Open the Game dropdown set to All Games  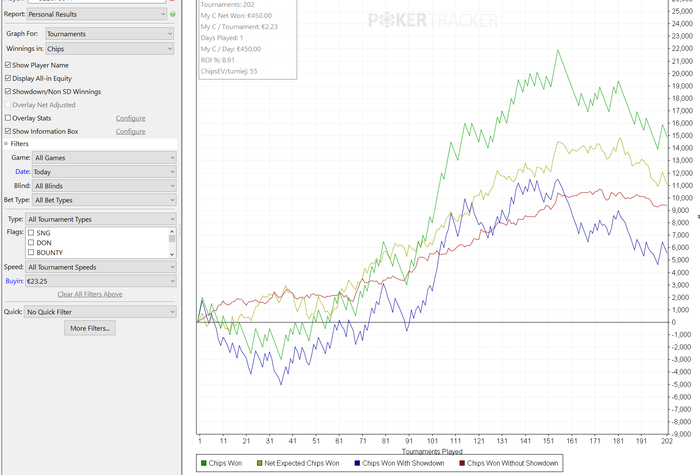tap(104, 158)
